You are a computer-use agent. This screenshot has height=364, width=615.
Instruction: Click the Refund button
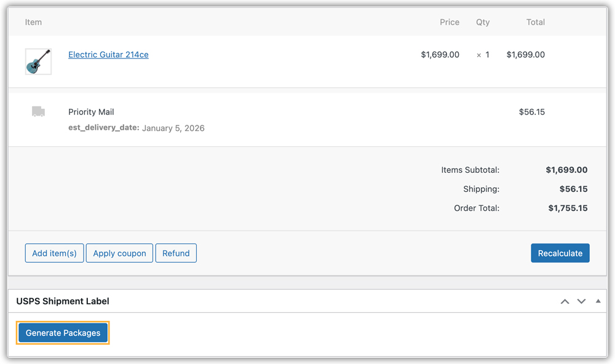coord(176,253)
